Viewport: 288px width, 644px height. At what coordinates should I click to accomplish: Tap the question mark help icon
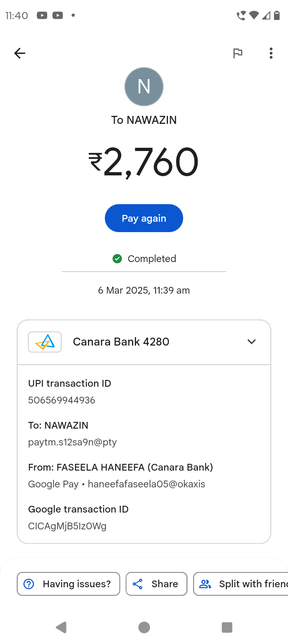point(29,584)
